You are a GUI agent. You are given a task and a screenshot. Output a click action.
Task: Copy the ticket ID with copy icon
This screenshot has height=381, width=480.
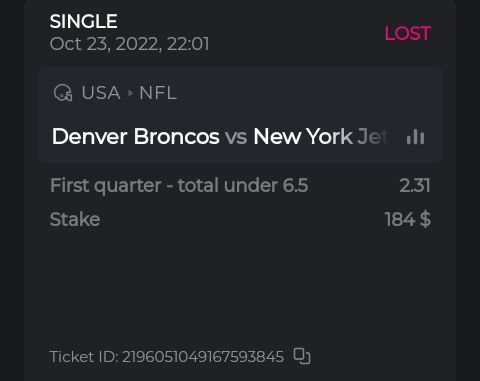coord(302,356)
